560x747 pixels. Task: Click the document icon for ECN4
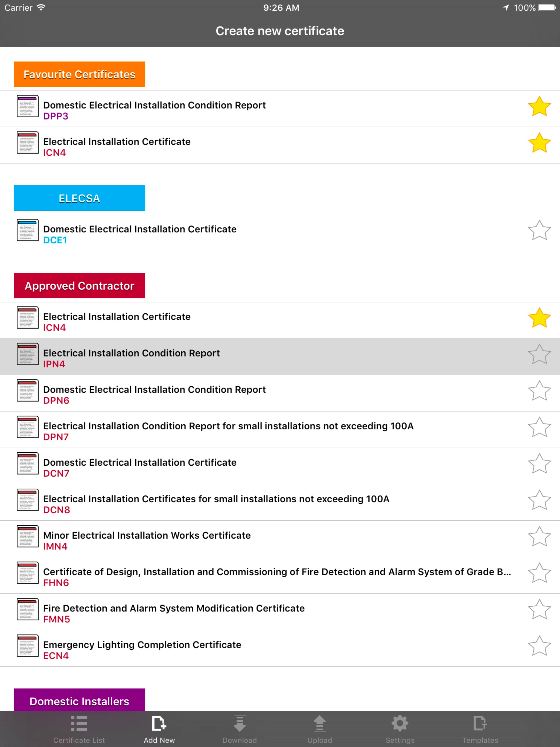(28, 646)
